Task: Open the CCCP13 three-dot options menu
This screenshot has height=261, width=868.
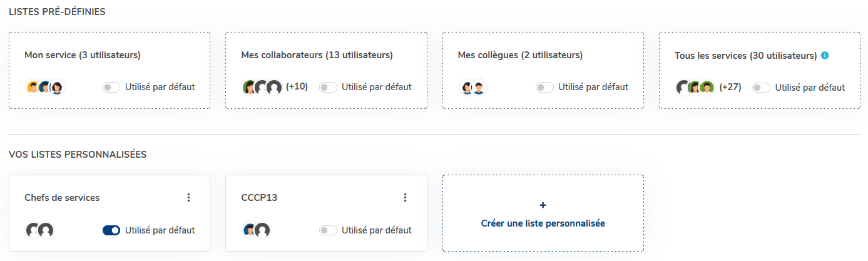Action: (405, 198)
